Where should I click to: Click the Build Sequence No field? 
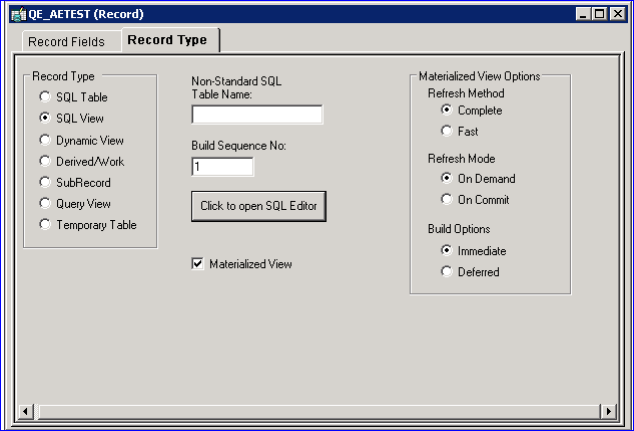[x=222, y=167]
